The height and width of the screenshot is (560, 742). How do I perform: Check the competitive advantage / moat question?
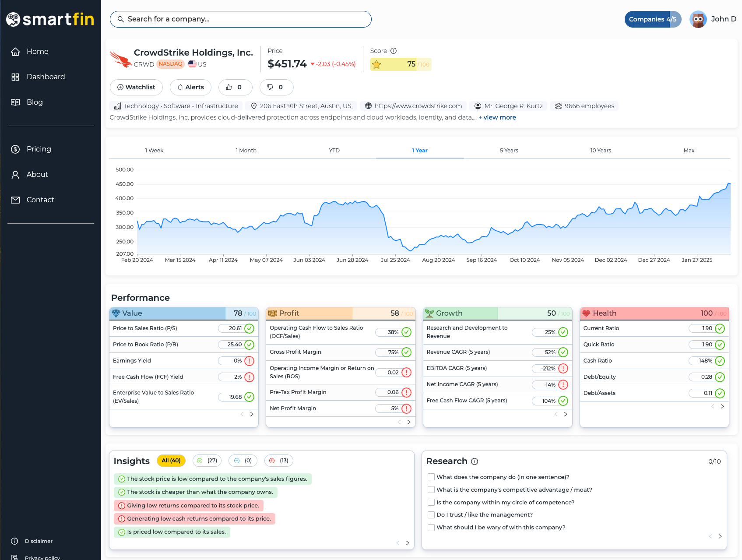[x=431, y=490]
